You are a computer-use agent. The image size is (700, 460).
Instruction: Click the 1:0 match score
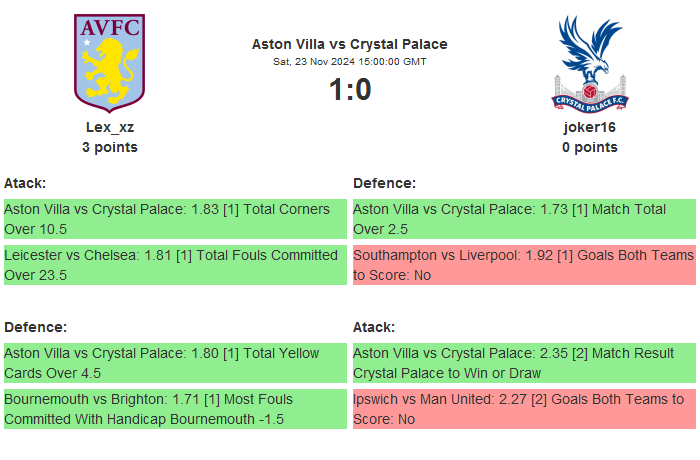tap(349, 90)
